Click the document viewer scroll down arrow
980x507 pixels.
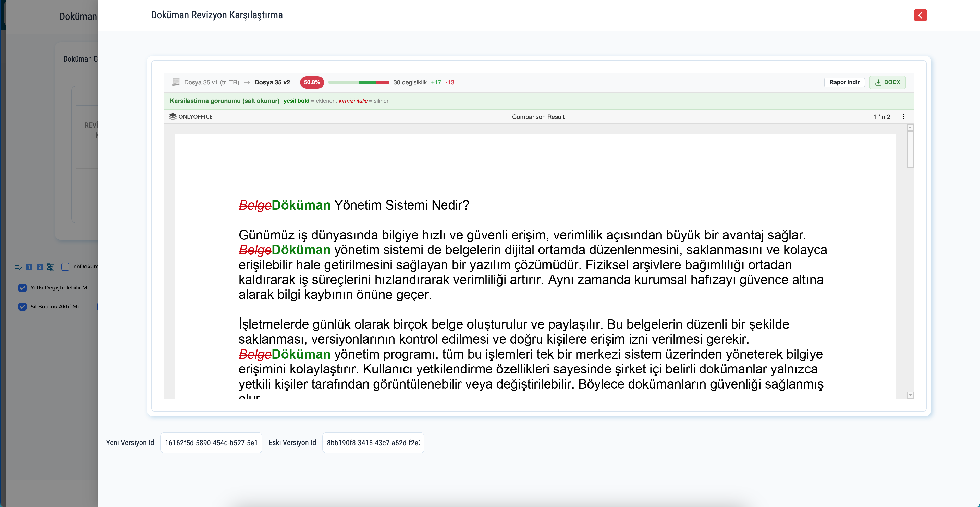pos(910,395)
